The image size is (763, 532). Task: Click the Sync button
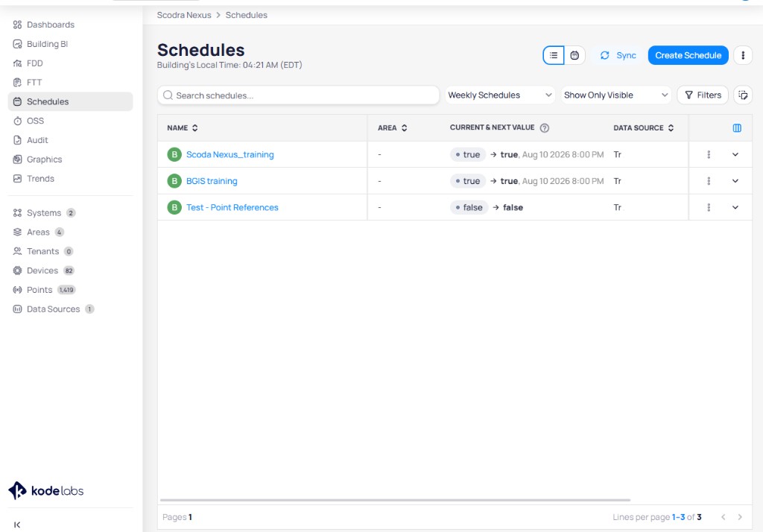click(x=618, y=55)
